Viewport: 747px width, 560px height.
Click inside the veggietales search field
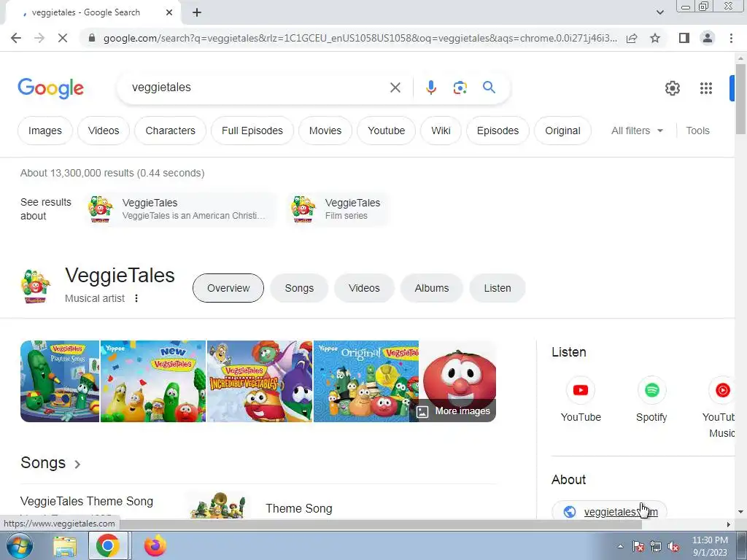(258, 87)
